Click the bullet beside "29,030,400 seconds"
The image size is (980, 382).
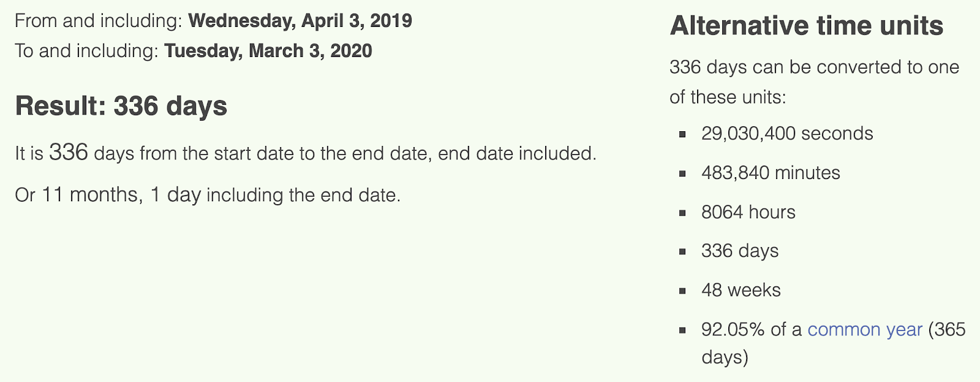point(682,134)
